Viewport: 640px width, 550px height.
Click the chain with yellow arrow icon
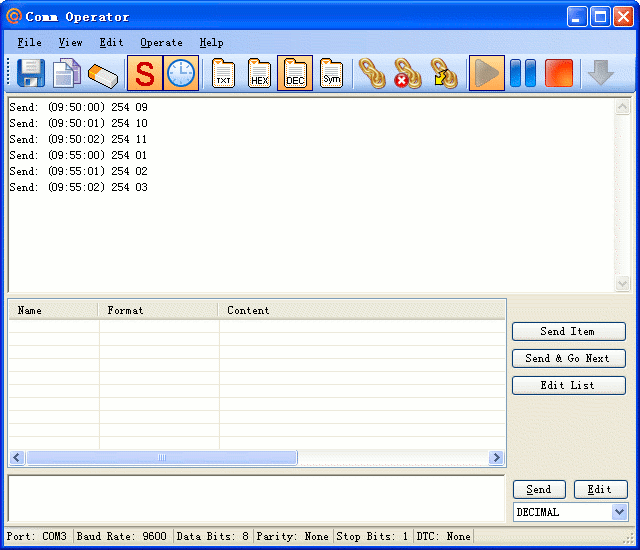click(x=444, y=73)
